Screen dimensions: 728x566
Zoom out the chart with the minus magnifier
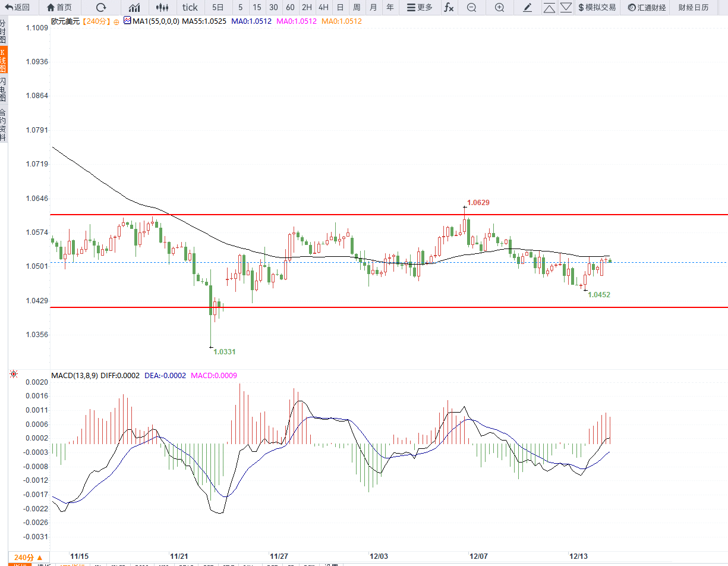click(x=471, y=8)
